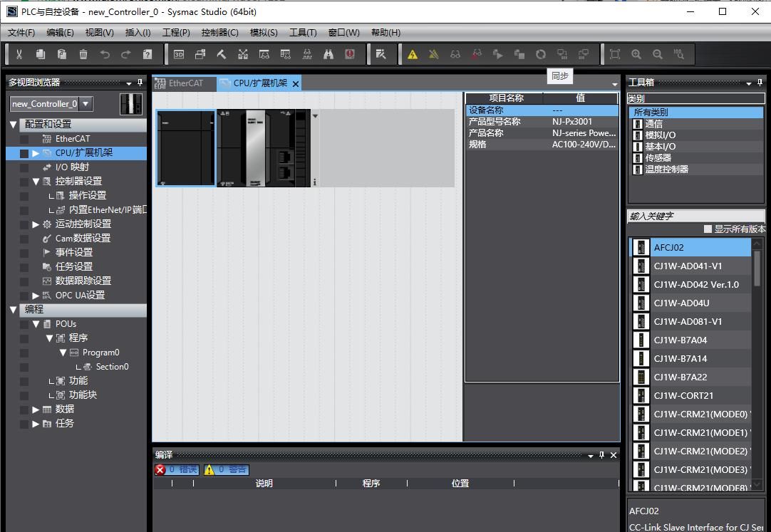Click the Undo arrow icon
Image resolution: width=771 pixels, height=532 pixels.
[x=105, y=54]
